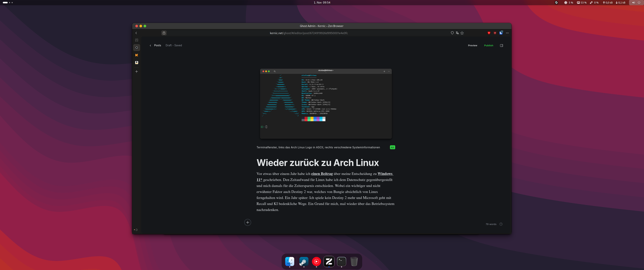Open the Activities workspace indicator in top bar

(8, 3)
